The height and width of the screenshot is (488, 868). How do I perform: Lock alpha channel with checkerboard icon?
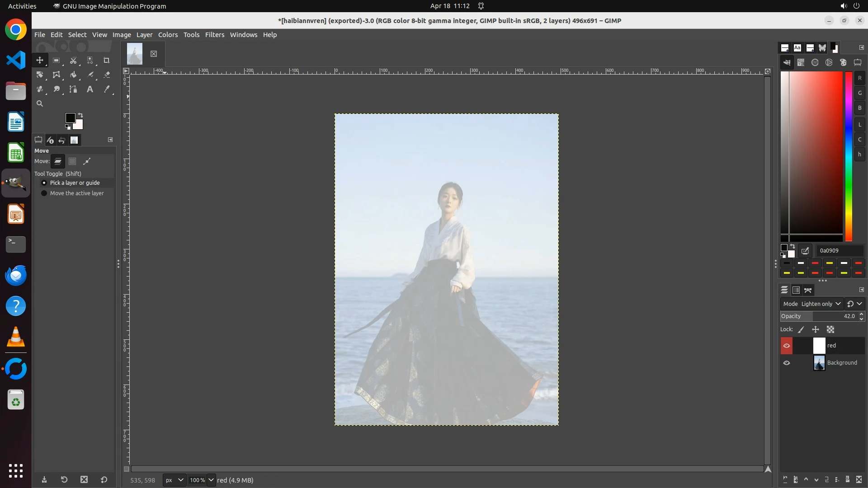point(830,330)
